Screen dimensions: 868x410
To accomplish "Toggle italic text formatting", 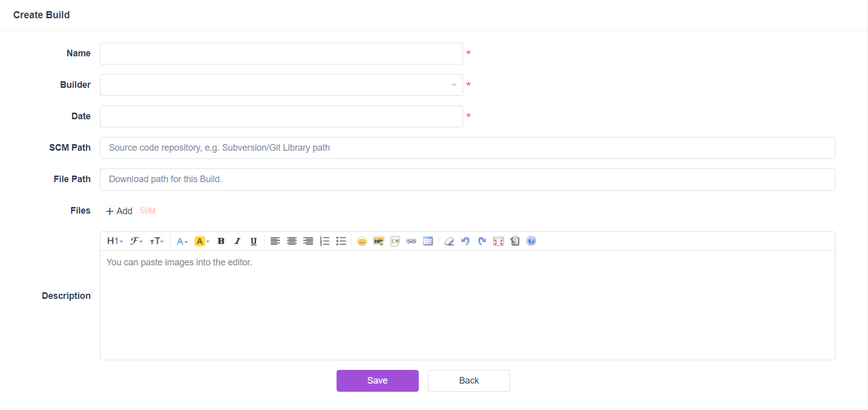I will pyautogui.click(x=237, y=241).
